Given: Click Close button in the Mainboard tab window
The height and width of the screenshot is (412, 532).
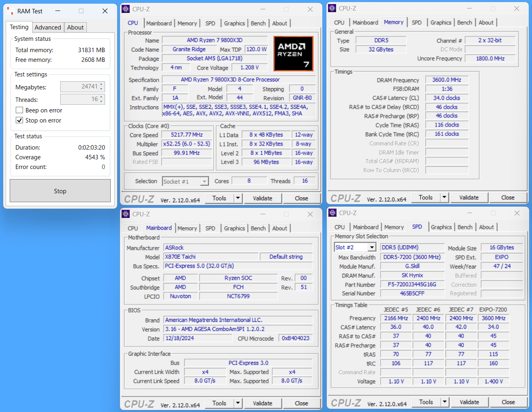Looking at the screenshot, I should [x=301, y=403].
